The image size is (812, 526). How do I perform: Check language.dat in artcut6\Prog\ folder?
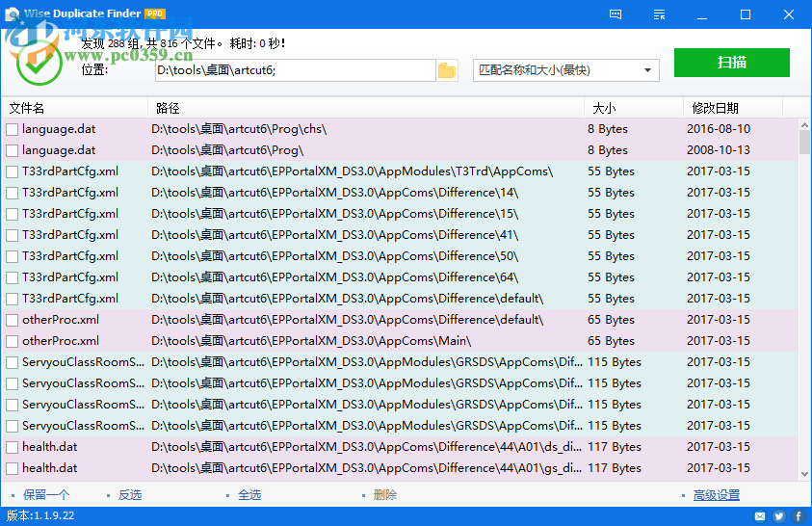12,150
